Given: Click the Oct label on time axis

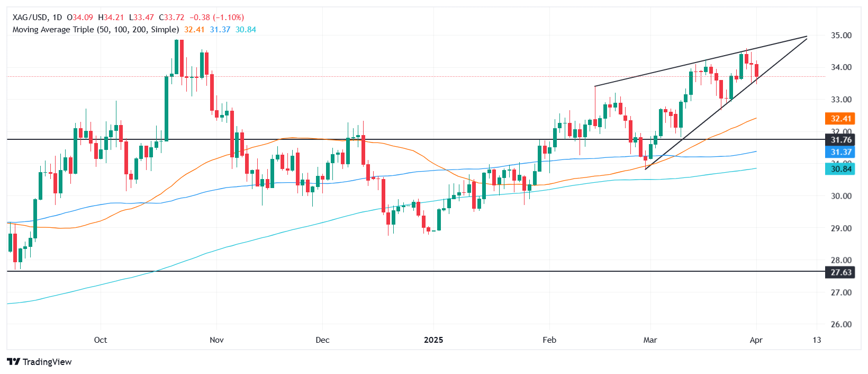Looking at the screenshot, I should coord(101,340).
